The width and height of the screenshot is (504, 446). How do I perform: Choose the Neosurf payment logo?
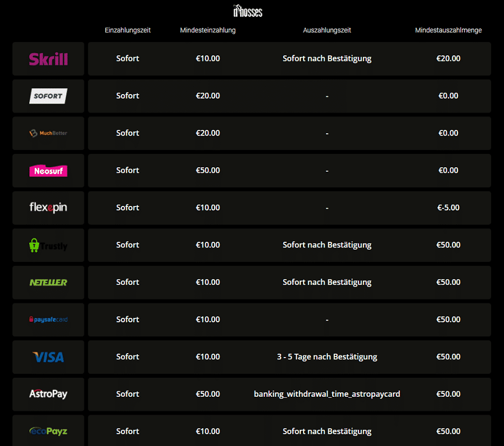coord(48,171)
